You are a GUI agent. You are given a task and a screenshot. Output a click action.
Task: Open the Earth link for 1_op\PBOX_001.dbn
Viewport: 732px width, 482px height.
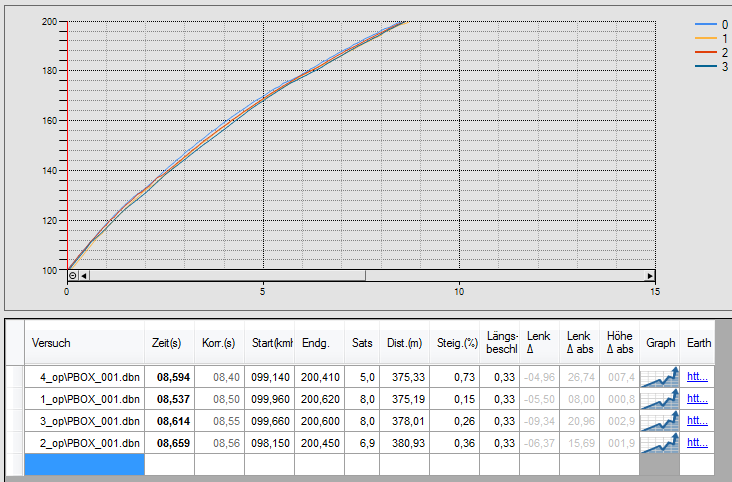(x=697, y=399)
